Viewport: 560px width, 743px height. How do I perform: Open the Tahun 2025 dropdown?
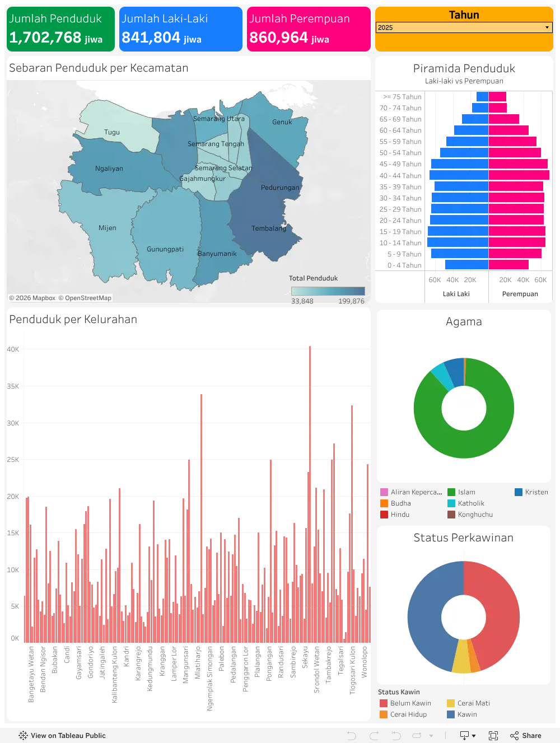pos(464,27)
